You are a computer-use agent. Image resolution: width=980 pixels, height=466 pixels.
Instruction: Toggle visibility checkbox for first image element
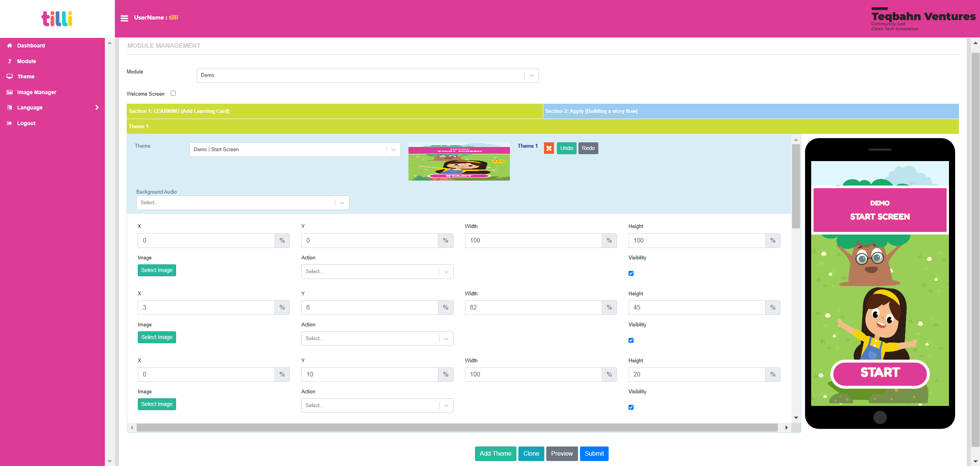click(630, 273)
